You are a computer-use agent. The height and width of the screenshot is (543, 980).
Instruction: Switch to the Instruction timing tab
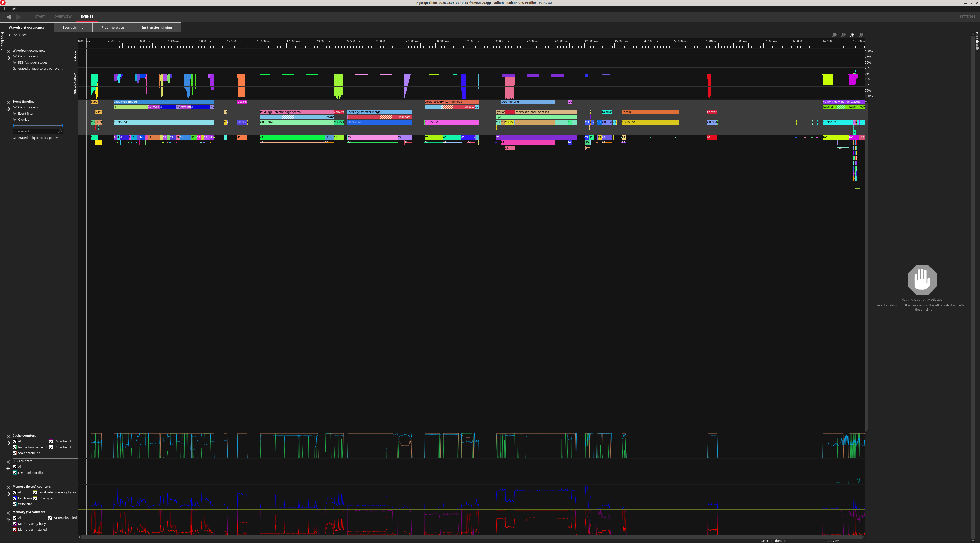tap(157, 27)
